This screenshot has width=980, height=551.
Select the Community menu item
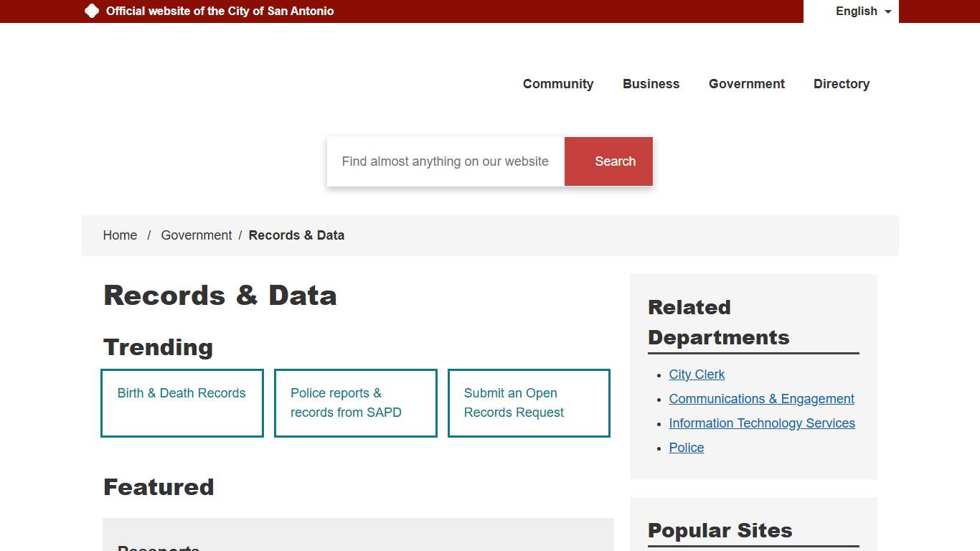[x=558, y=84]
